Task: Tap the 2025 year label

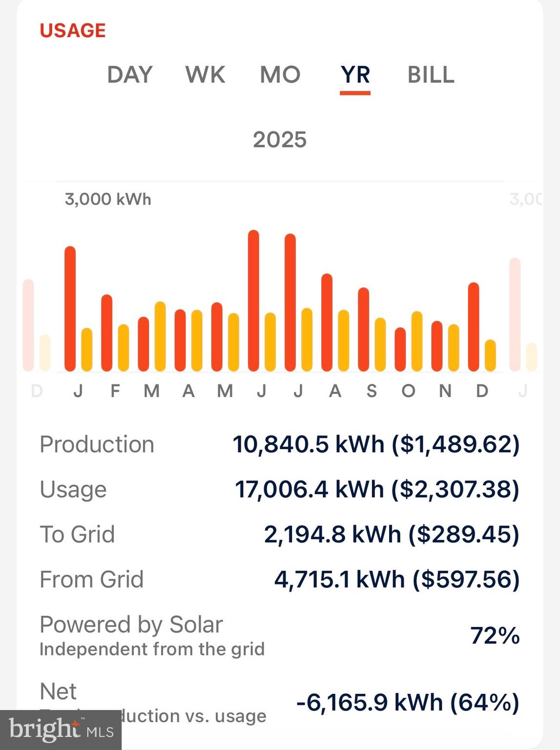Action: click(x=280, y=140)
